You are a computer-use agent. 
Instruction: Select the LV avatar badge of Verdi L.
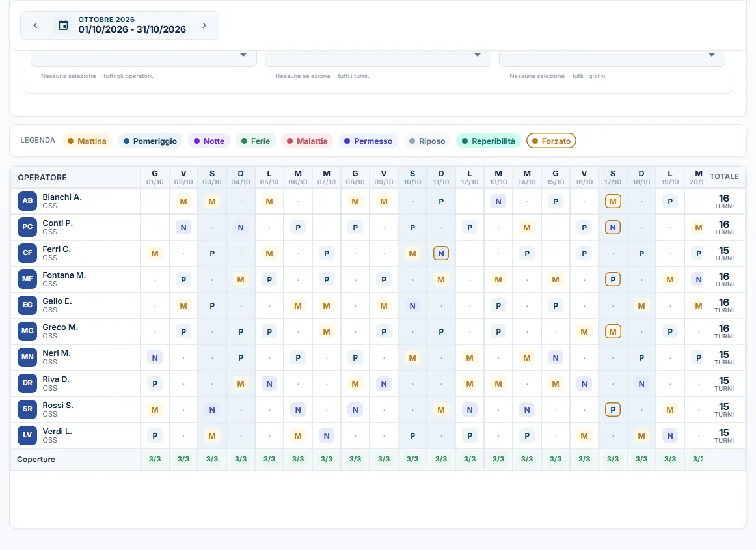point(27,435)
